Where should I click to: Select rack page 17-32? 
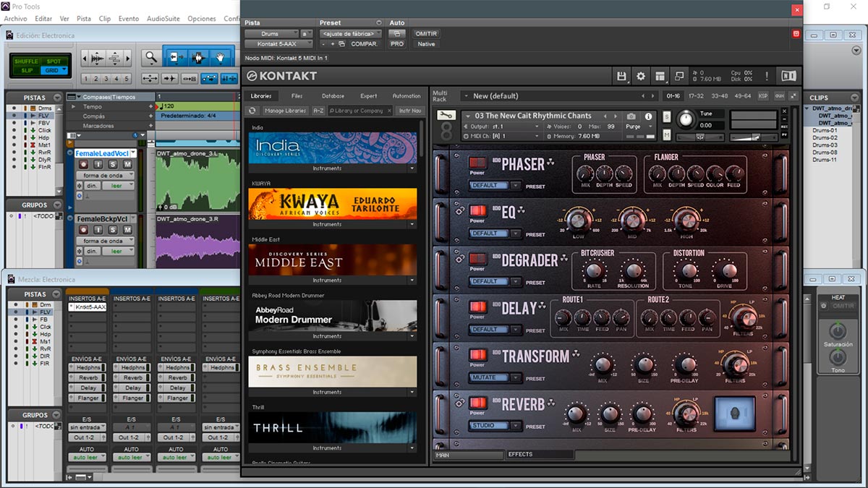coord(696,95)
